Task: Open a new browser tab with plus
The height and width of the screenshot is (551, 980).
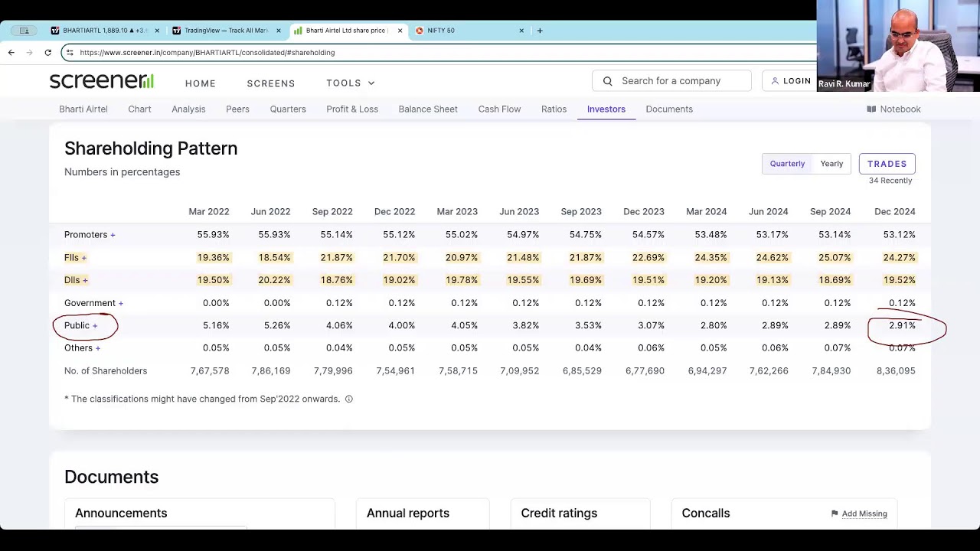Action: 540,31
